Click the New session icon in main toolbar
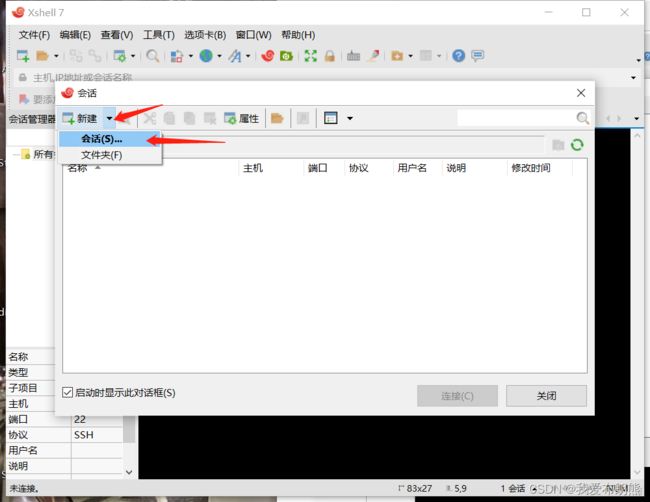Viewport: 650px width, 502px height. (x=23, y=56)
